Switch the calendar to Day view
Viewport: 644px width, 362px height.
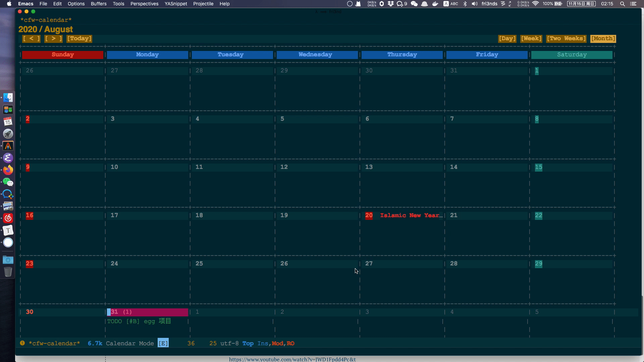click(x=507, y=39)
